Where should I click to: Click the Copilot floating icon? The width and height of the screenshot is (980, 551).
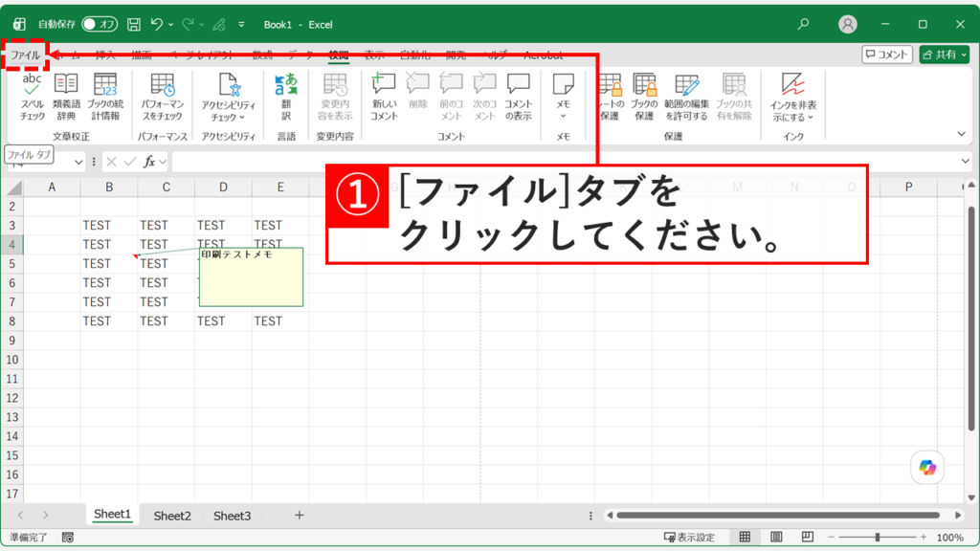[927, 467]
